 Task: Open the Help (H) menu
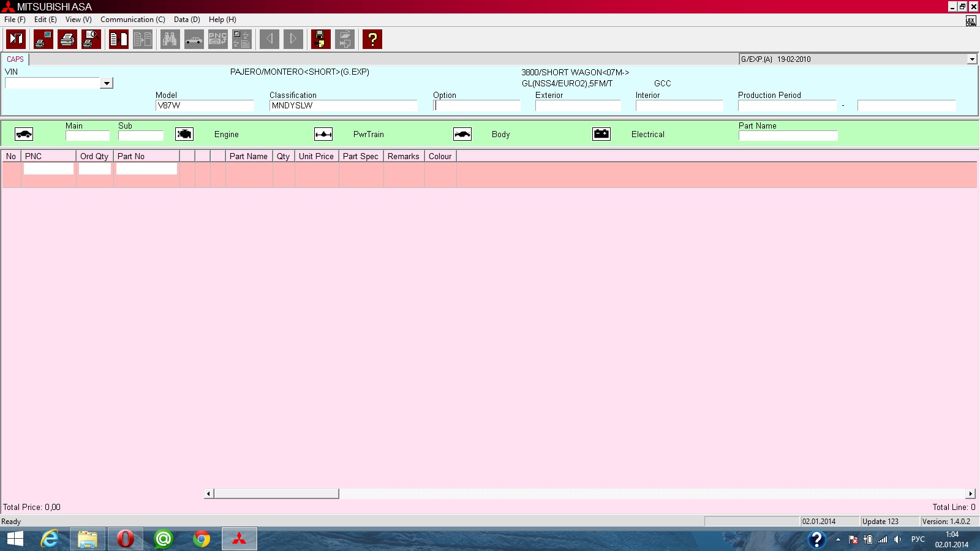(x=222, y=20)
